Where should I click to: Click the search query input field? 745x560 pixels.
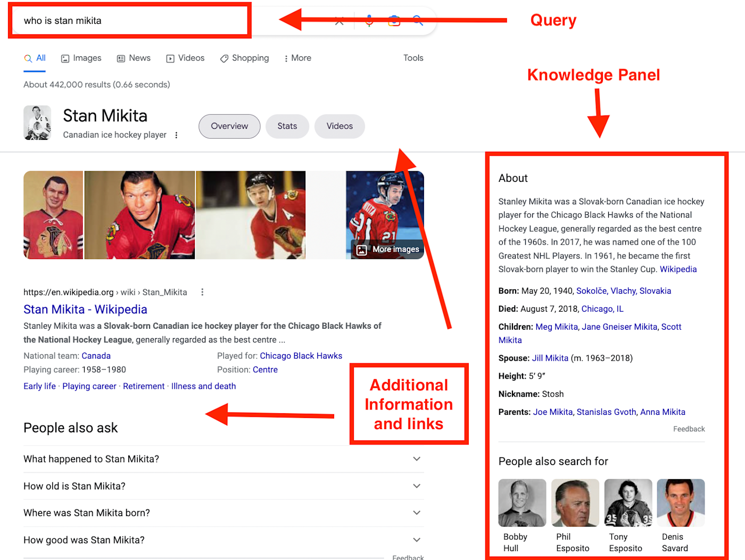[129, 21]
